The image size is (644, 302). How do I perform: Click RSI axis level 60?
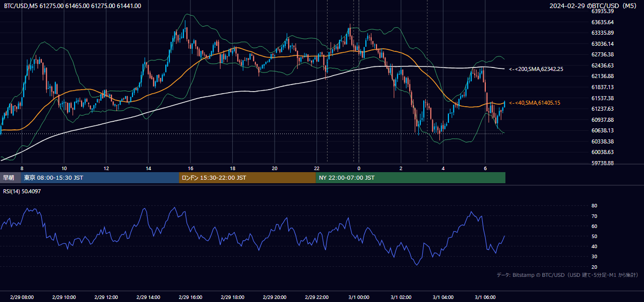point(594,226)
